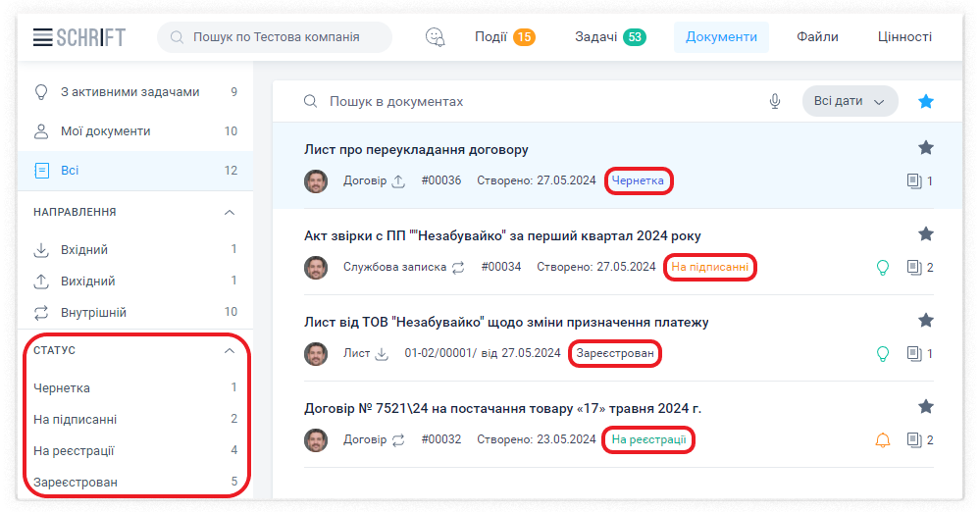Star the Лист про переукладання договору document

pyautogui.click(x=926, y=148)
